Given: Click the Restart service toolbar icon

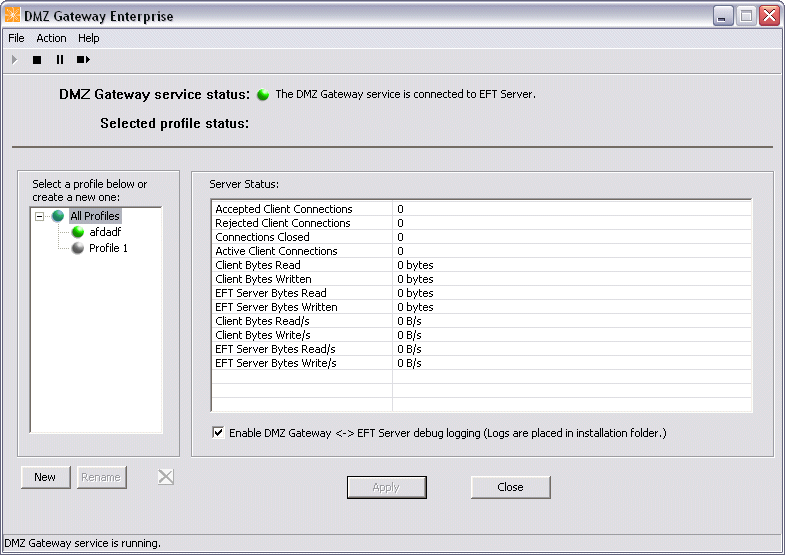Looking at the screenshot, I should pyautogui.click(x=83, y=60).
